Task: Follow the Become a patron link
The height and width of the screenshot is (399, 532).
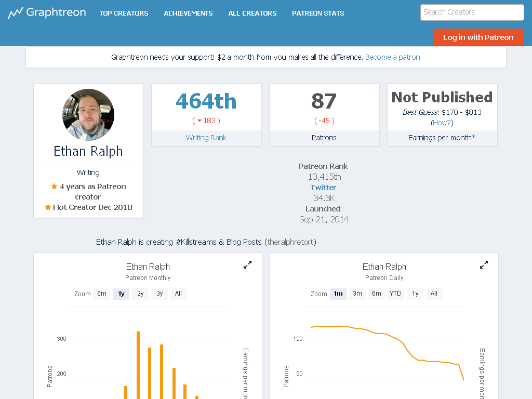Action: coord(393,57)
